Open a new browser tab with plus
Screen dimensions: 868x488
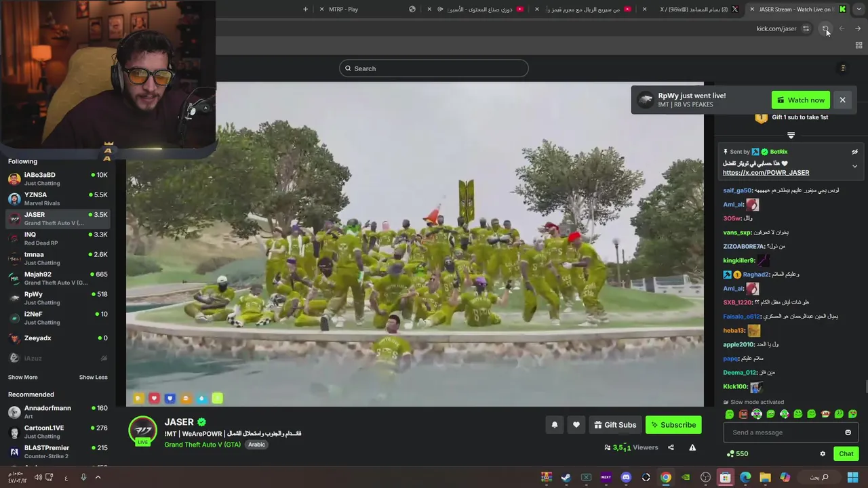(305, 9)
